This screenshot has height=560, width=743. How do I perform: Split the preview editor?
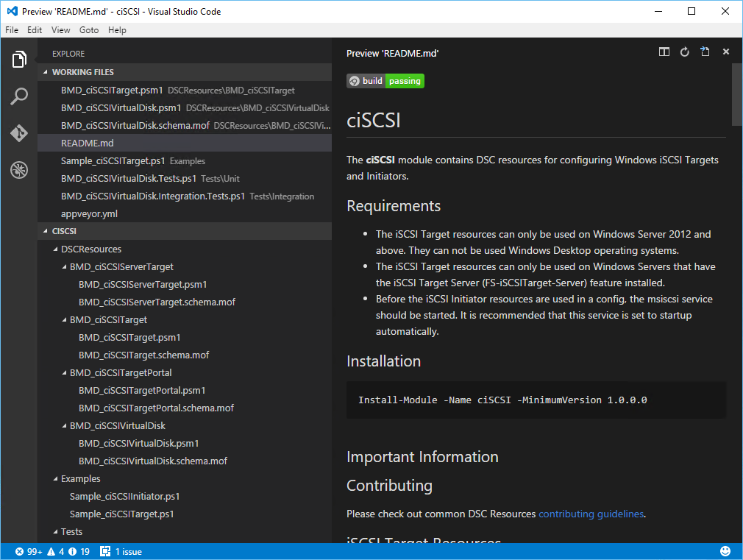click(x=664, y=52)
